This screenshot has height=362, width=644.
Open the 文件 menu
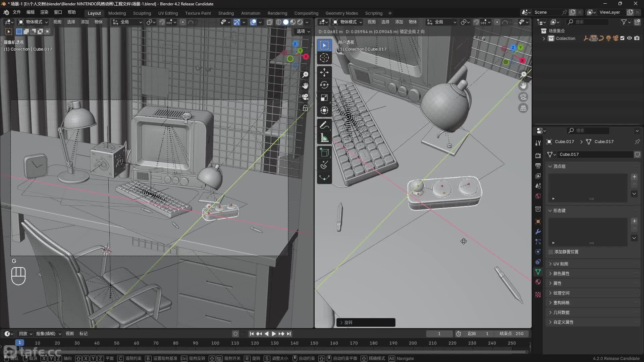click(x=17, y=12)
